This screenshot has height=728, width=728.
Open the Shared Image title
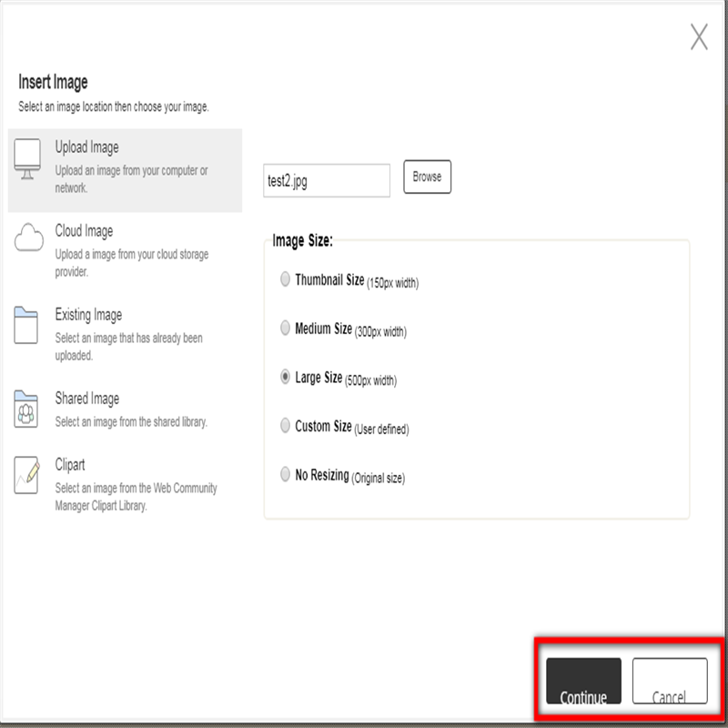86,399
